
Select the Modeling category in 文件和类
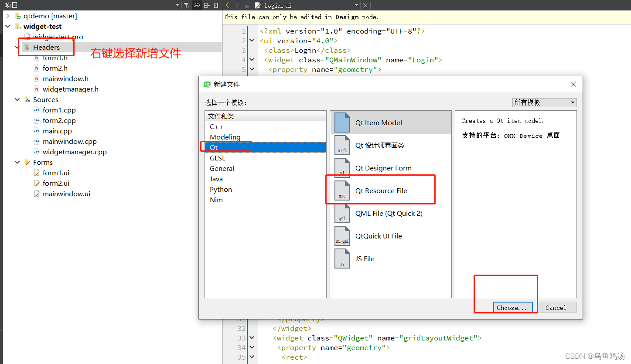[225, 137]
